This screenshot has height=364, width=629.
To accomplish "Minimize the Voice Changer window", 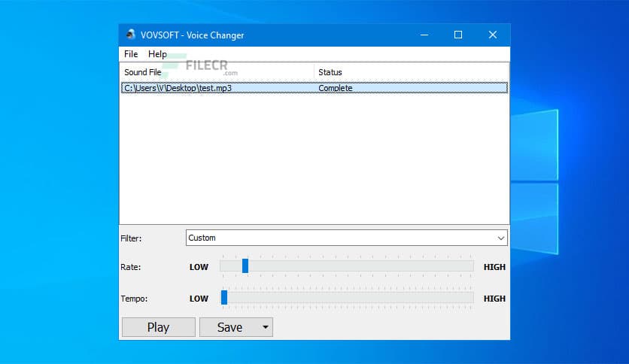I will point(424,35).
